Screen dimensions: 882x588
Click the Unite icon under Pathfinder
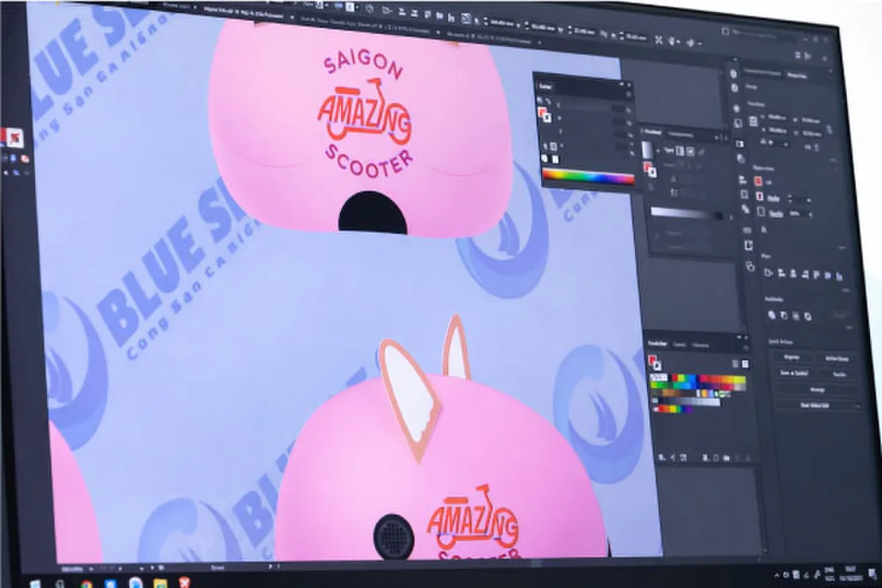(x=773, y=315)
